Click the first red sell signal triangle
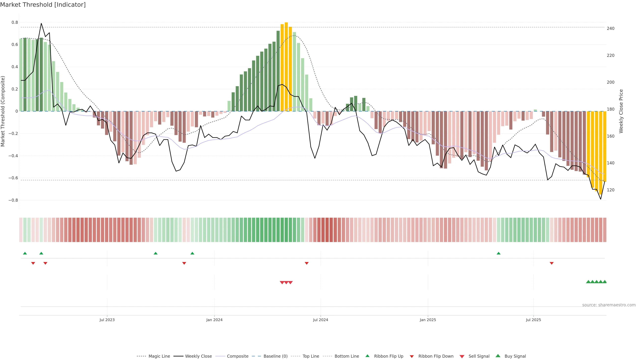This screenshot has width=644, height=362. tap(282, 283)
